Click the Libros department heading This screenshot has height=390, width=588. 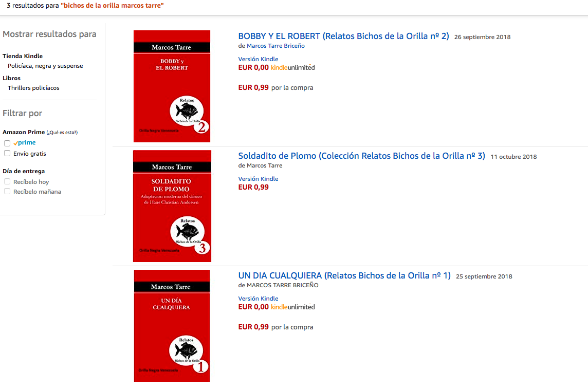click(x=12, y=78)
